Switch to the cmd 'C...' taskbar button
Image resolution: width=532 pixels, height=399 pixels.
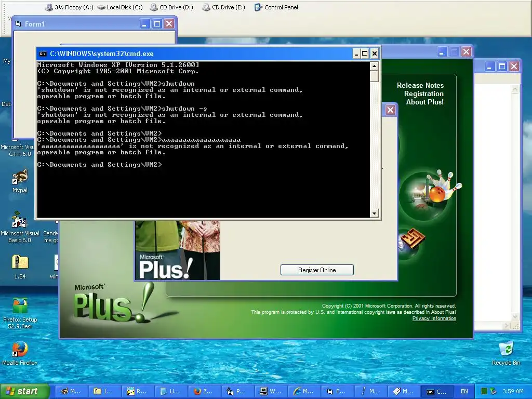click(x=437, y=391)
